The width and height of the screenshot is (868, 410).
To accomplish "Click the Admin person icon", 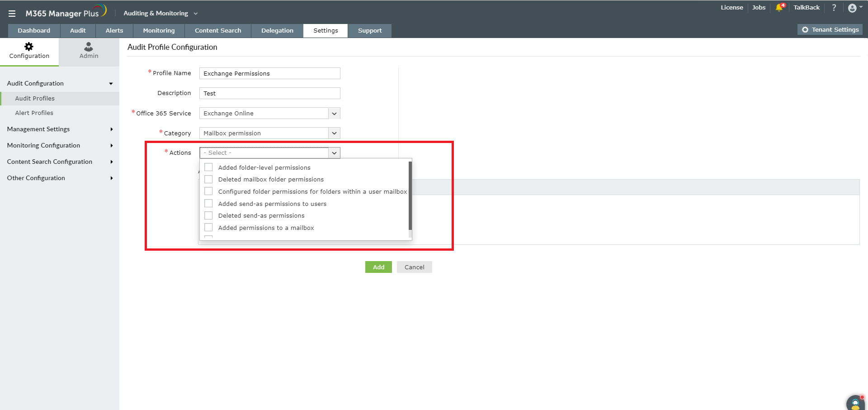I will [89, 46].
